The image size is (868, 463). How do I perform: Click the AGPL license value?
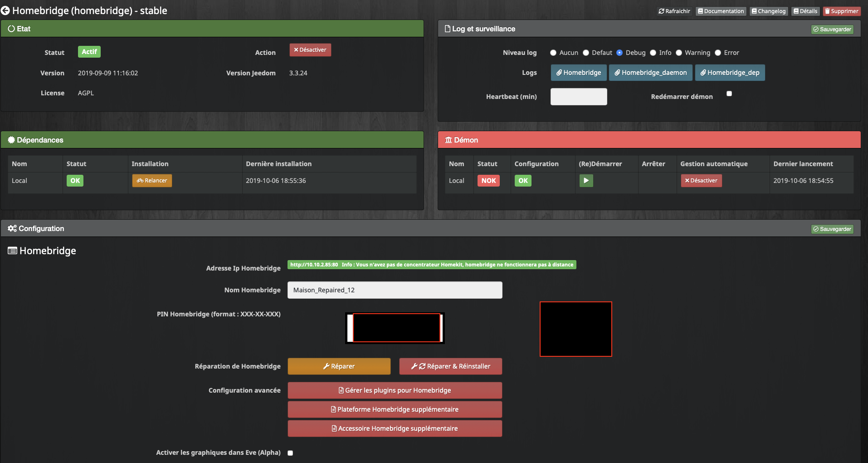(86, 93)
